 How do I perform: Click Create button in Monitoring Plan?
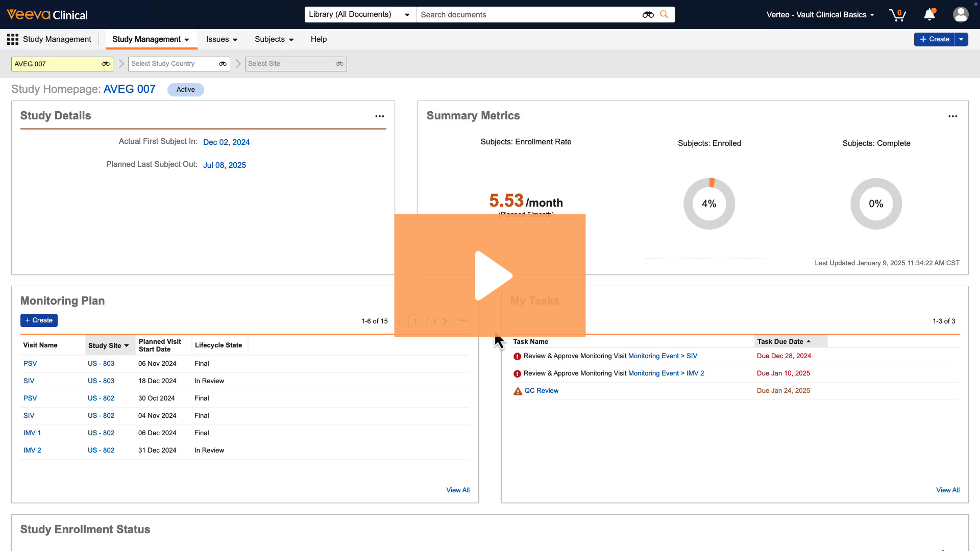point(39,320)
